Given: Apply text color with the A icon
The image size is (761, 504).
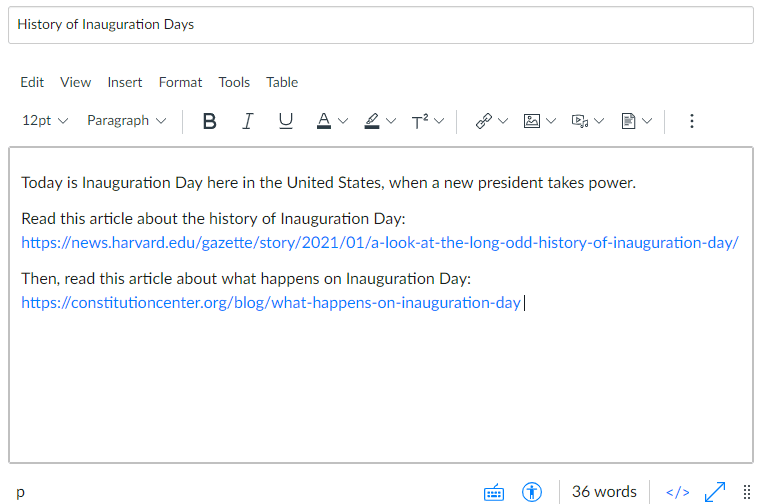Looking at the screenshot, I should coord(324,121).
